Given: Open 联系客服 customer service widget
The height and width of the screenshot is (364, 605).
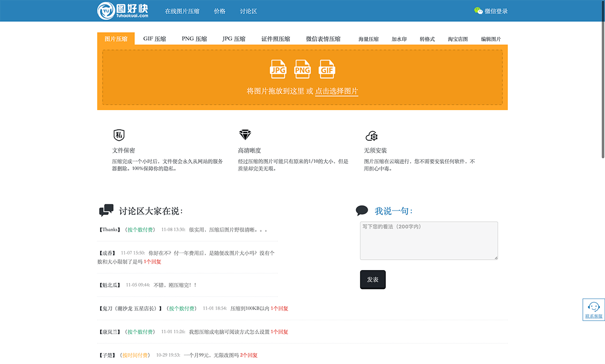Looking at the screenshot, I should pyautogui.click(x=594, y=310).
